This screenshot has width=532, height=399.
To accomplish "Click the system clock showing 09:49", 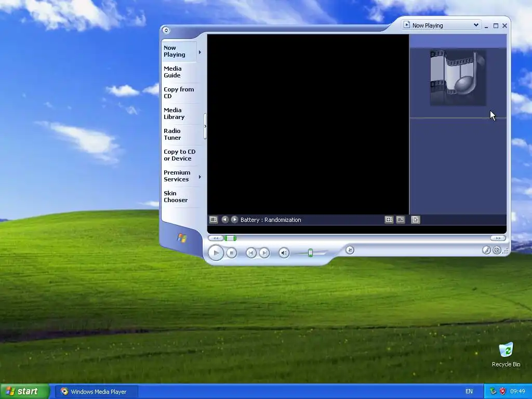I will [x=517, y=391].
